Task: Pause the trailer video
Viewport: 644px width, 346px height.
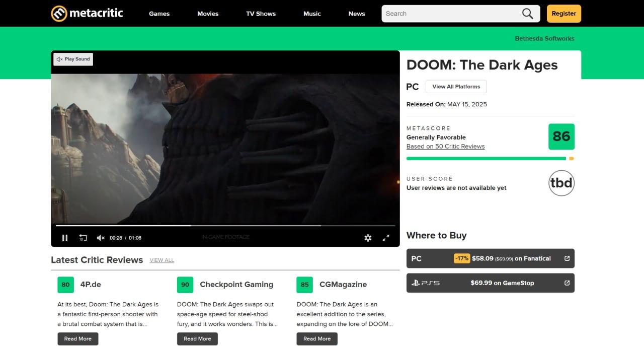Action: [65, 238]
